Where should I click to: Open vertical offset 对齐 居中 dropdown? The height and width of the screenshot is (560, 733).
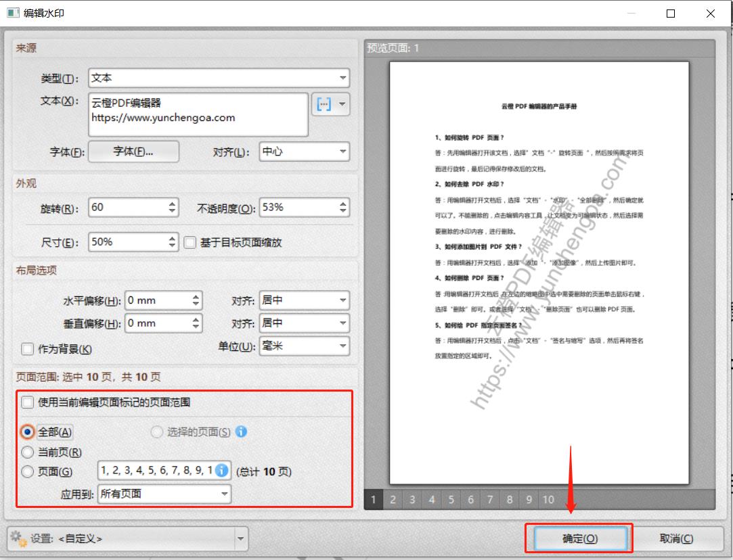pos(305,323)
